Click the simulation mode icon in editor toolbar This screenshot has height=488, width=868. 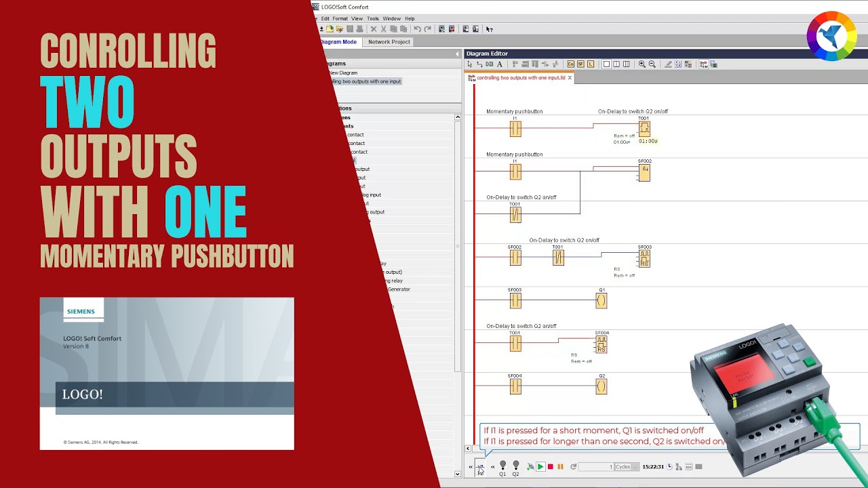pyautogui.click(x=703, y=64)
